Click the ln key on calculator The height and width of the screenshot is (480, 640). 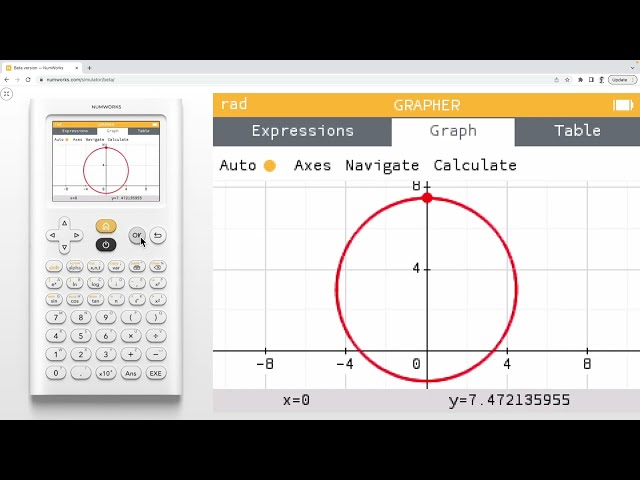75,283
